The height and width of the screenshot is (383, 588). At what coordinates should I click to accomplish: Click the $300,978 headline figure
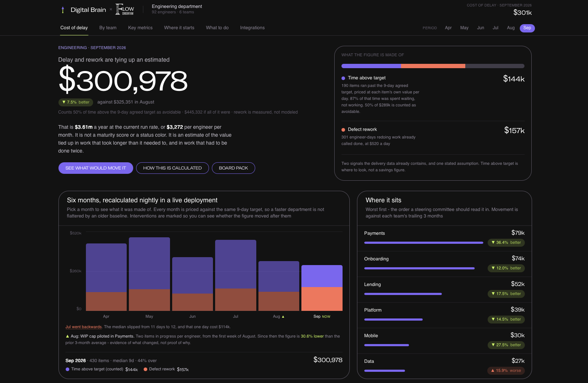[x=123, y=80]
